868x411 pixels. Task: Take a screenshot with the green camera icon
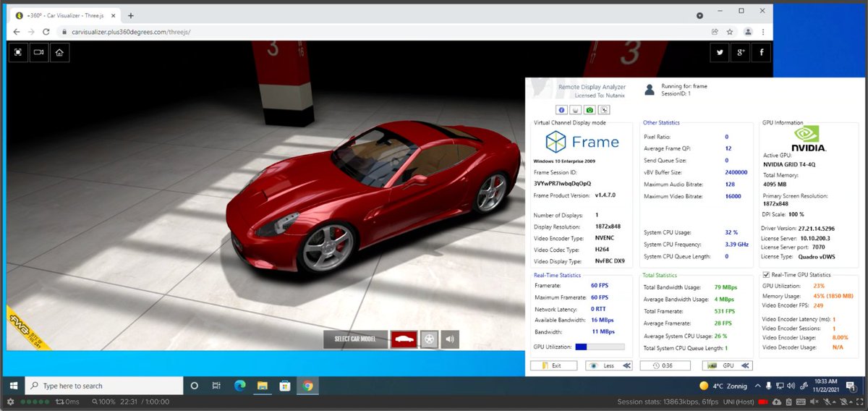pyautogui.click(x=590, y=109)
